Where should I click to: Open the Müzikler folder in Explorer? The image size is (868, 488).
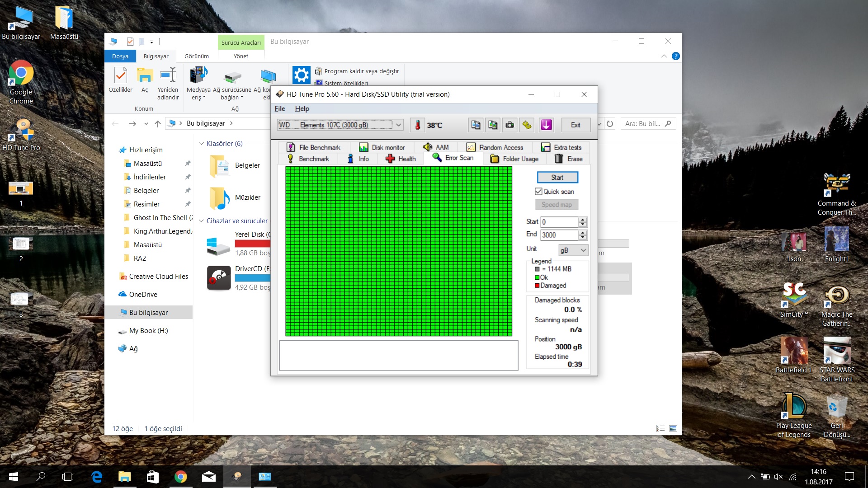coord(235,197)
